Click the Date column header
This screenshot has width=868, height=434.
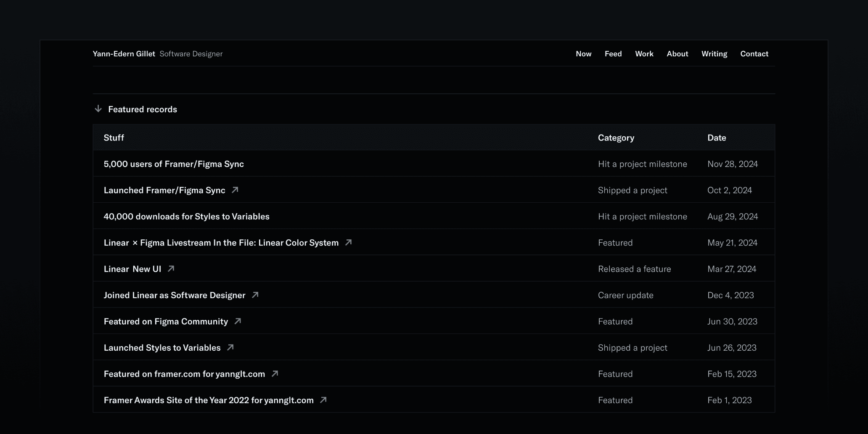point(717,138)
